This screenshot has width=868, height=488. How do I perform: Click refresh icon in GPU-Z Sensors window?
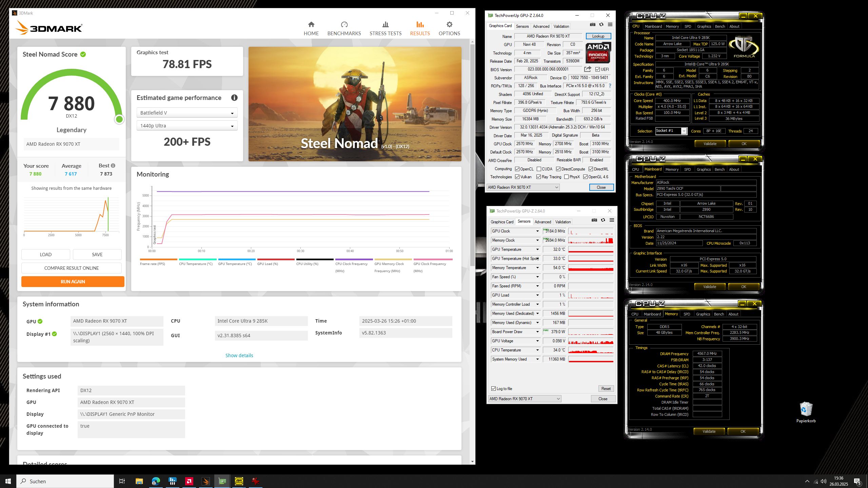click(x=603, y=220)
